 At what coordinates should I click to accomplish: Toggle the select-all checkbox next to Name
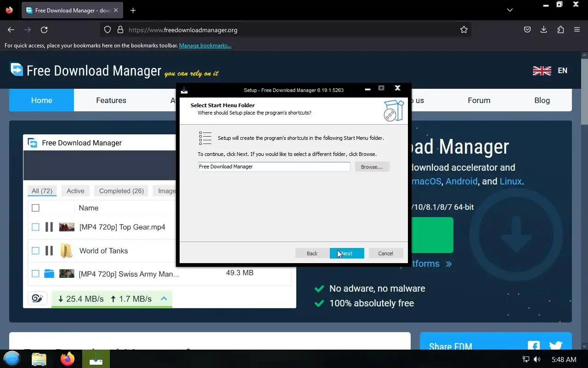[35, 208]
